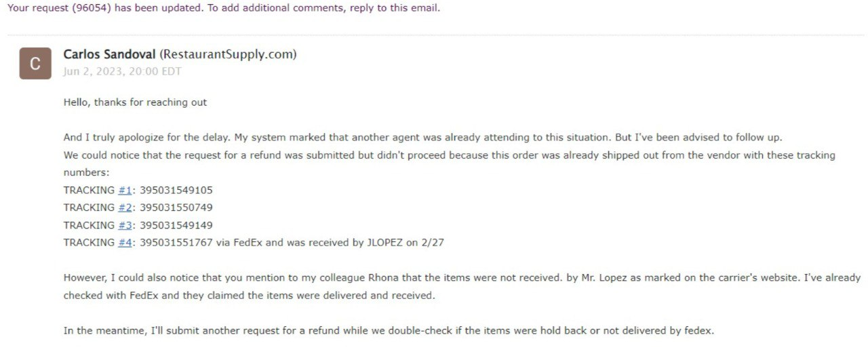Select tracking number 395031551767

(x=176, y=242)
